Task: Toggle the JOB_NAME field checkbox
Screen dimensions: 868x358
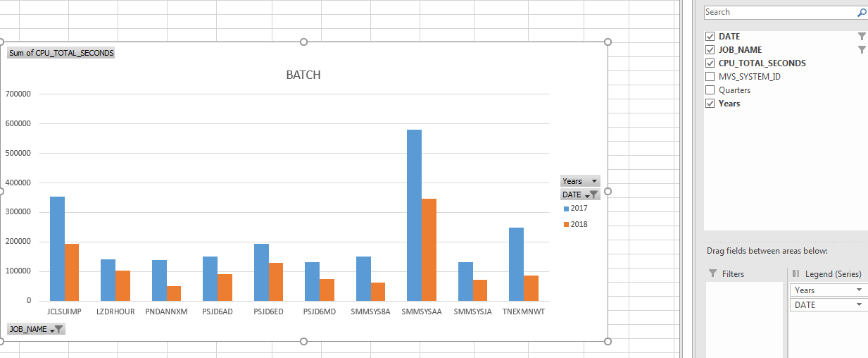Action: click(710, 49)
